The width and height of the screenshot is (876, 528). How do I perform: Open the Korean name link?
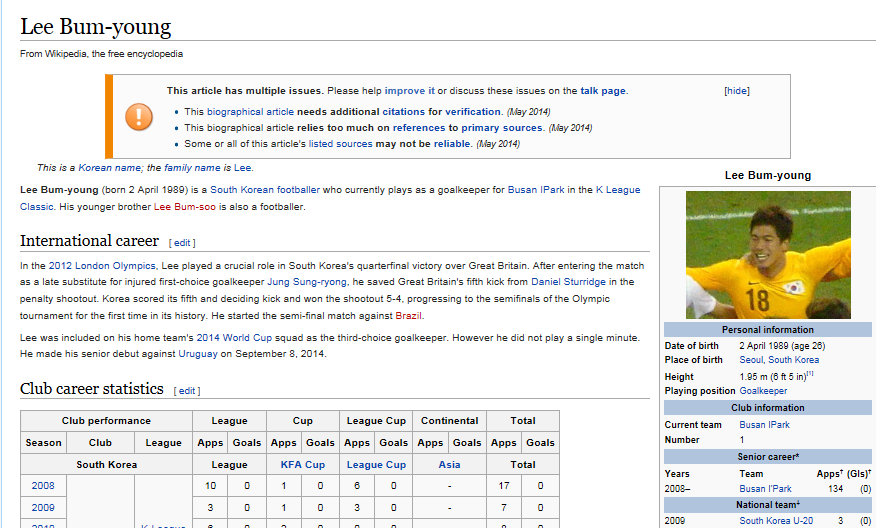pyautogui.click(x=110, y=168)
